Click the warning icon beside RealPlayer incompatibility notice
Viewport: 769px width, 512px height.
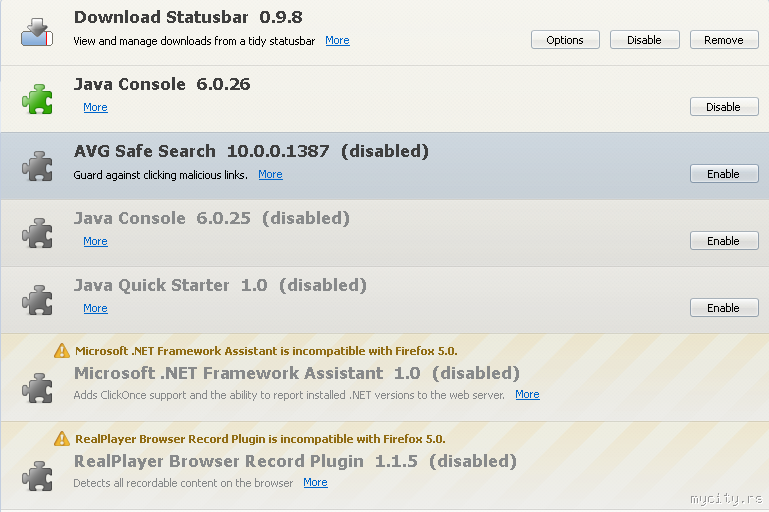point(63,438)
